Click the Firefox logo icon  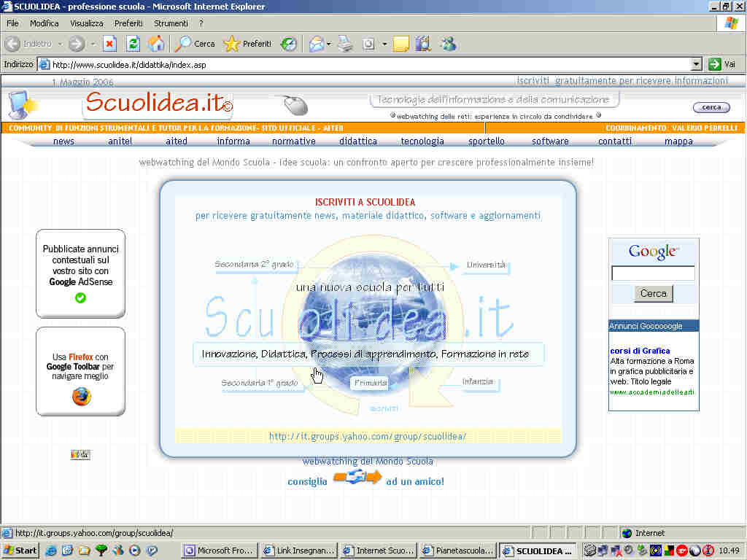pyautogui.click(x=82, y=396)
